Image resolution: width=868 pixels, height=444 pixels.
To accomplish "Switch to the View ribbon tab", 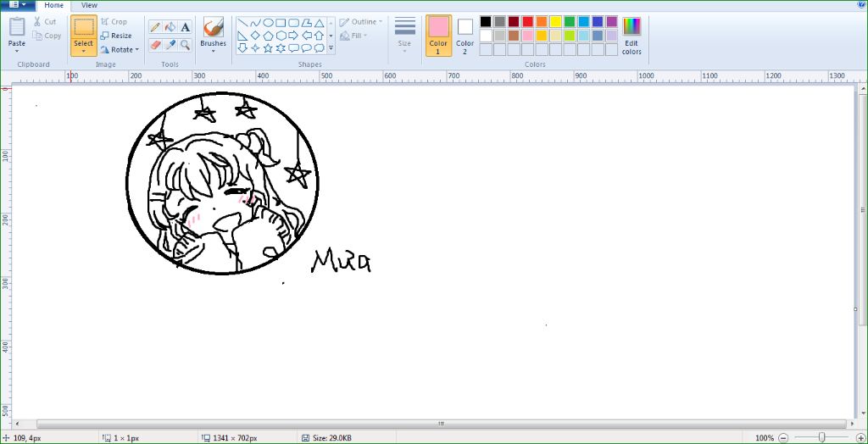I will pos(89,5).
